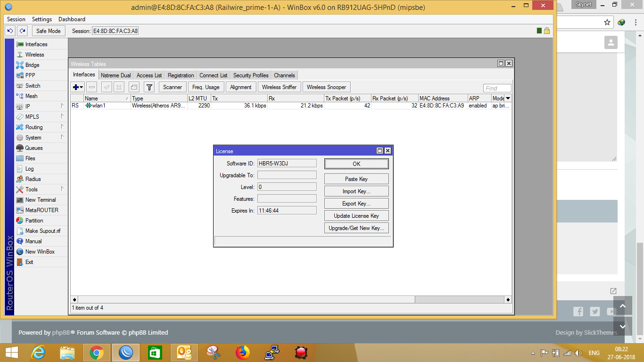Image resolution: width=644 pixels, height=362 pixels.
Task: Launch New Terminal from the sidebar
Action: click(x=41, y=200)
